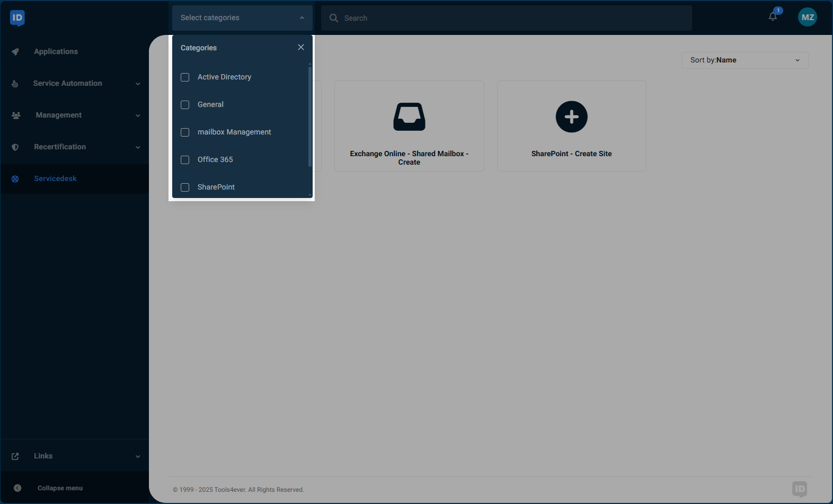The width and height of the screenshot is (833, 504).
Task: Click the Management people icon
Action: pos(16,115)
